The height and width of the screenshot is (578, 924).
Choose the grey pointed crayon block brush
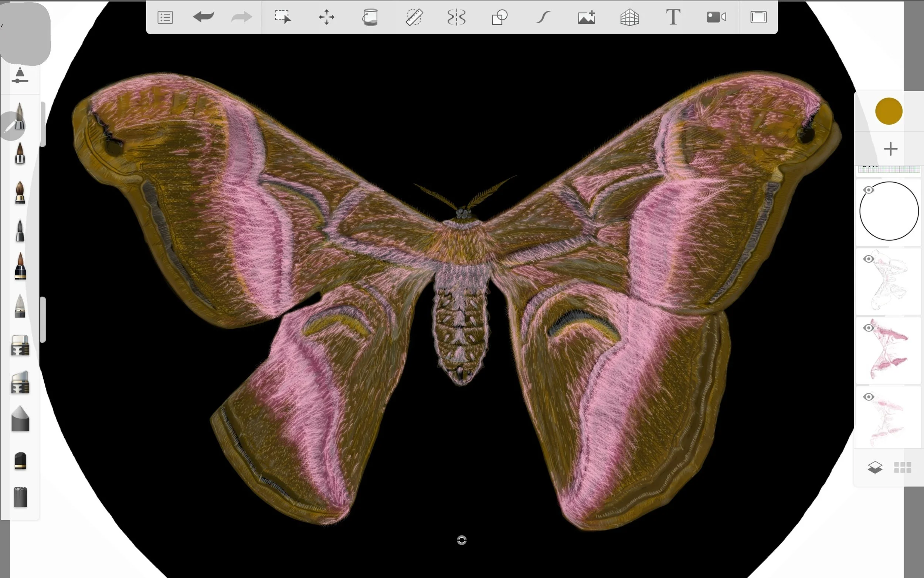pos(20,419)
